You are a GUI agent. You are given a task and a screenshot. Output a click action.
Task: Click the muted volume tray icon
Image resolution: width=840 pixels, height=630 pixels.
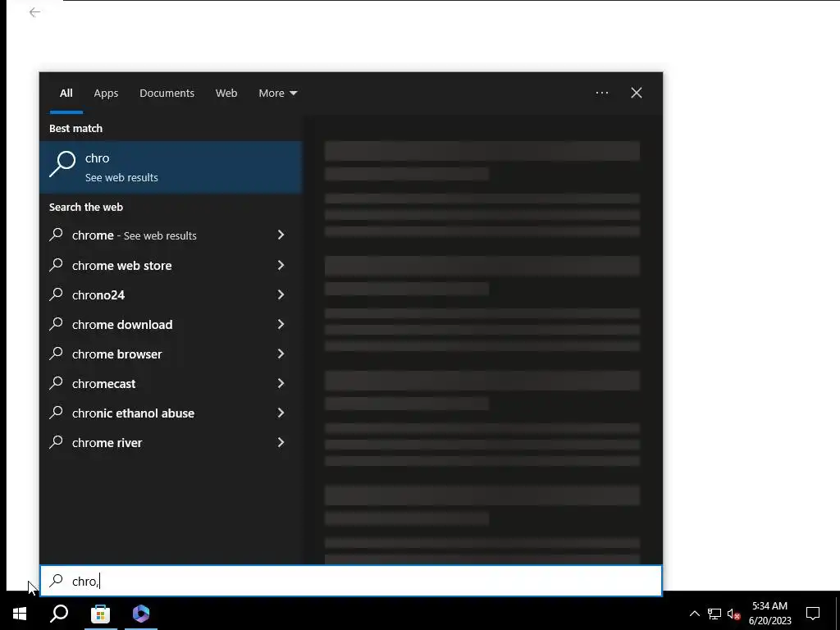[733, 614]
